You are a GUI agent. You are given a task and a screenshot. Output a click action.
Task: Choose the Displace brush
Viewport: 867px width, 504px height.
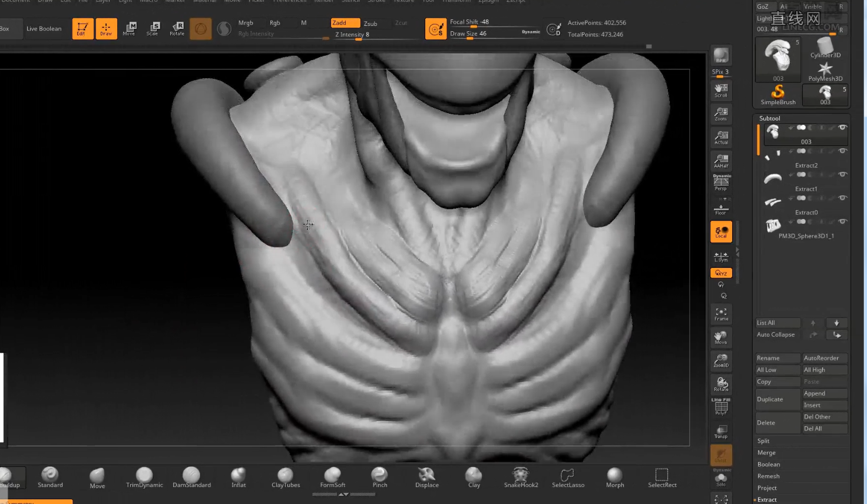coord(427,478)
